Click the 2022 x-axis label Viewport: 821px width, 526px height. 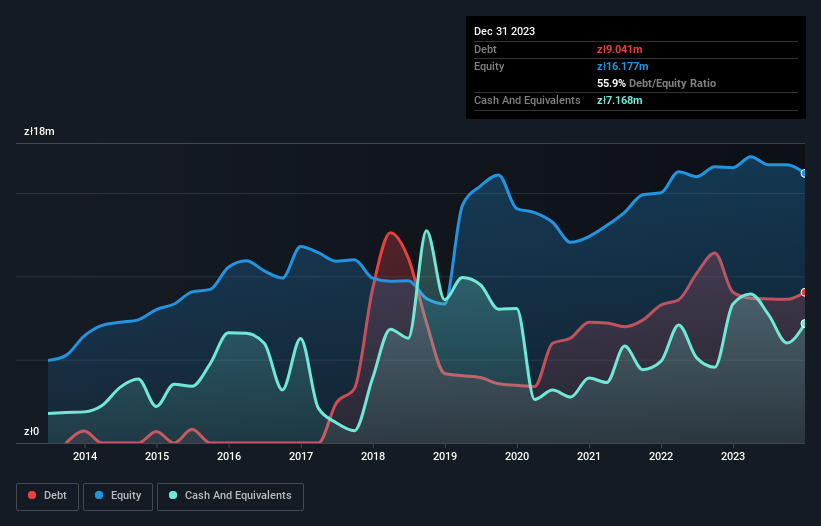(661, 456)
